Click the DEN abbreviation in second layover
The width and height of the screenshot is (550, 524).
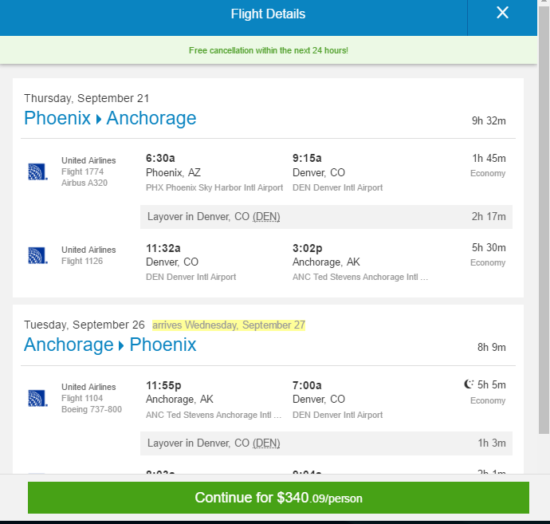pos(266,443)
